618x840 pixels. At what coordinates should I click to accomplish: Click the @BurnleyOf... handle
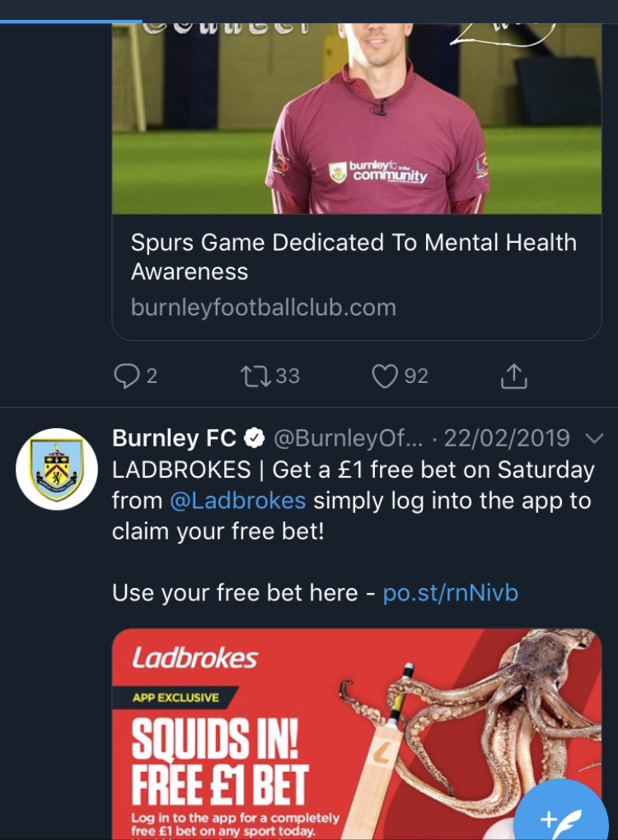point(349,438)
